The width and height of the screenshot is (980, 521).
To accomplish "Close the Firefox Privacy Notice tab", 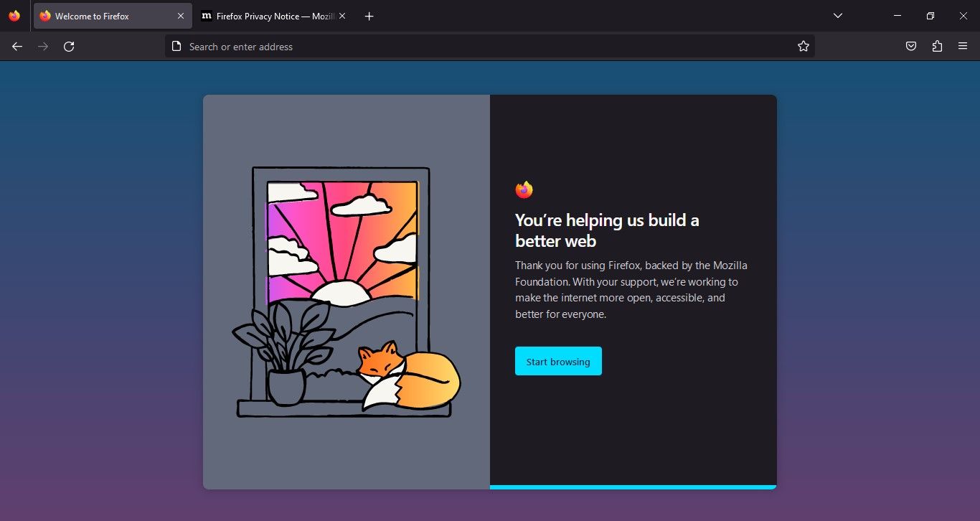I will [342, 16].
